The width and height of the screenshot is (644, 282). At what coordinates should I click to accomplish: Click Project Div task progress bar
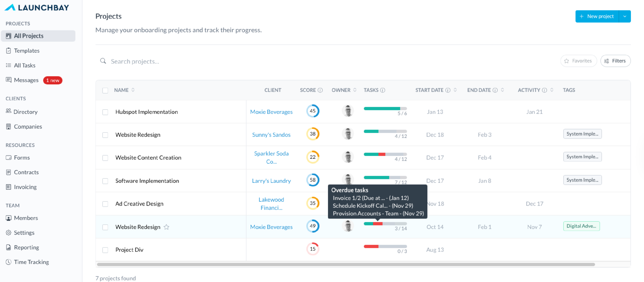tap(385, 247)
